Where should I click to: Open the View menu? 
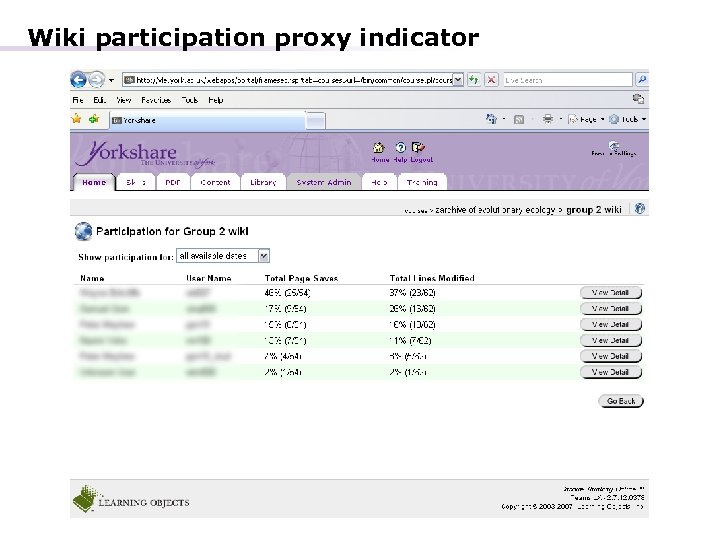pyautogui.click(x=124, y=100)
